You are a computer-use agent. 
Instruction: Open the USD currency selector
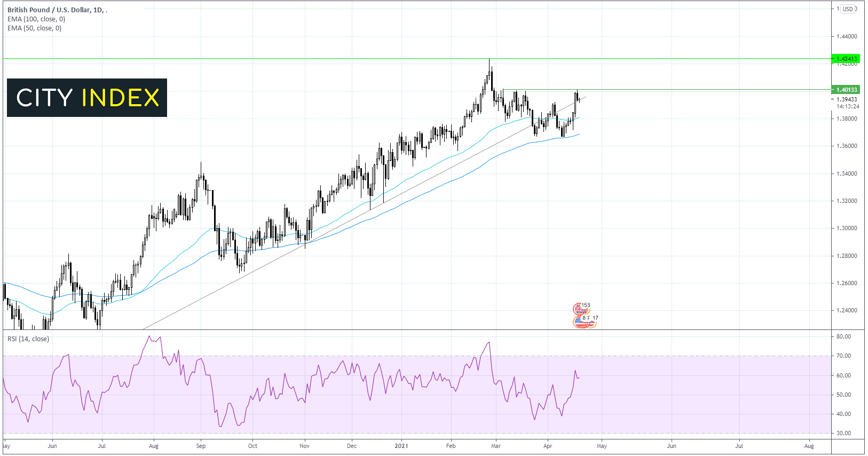point(848,9)
